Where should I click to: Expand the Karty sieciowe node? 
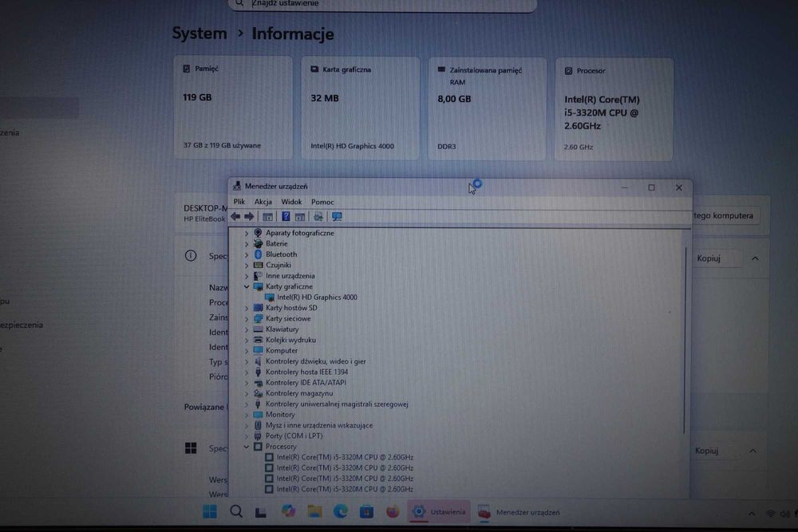coord(247,318)
